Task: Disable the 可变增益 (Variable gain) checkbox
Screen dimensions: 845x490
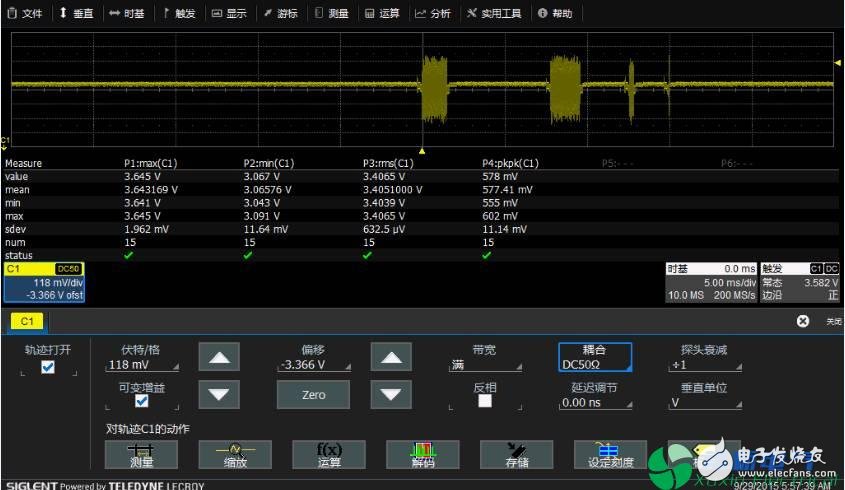Action: pyautogui.click(x=142, y=401)
